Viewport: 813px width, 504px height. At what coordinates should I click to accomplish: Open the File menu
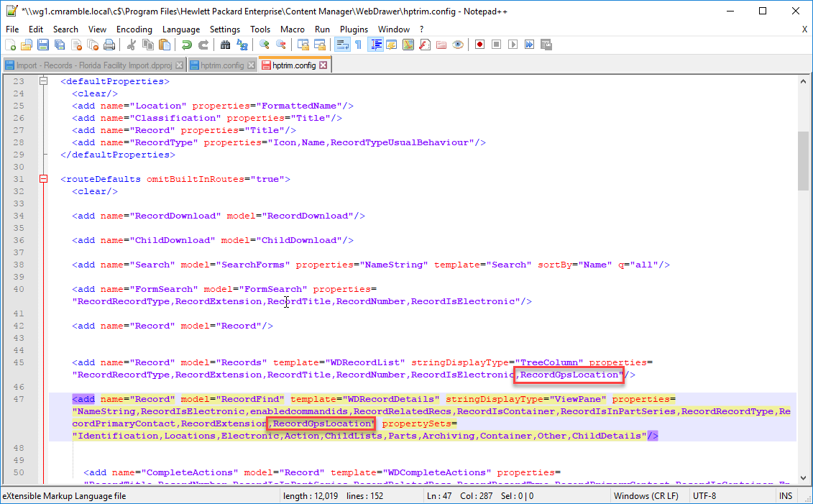[x=12, y=29]
